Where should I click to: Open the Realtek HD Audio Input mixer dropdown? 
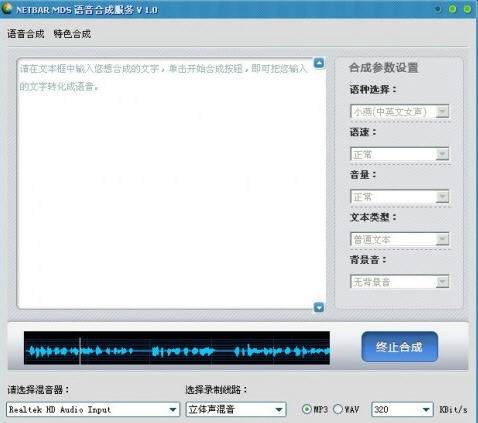tap(93, 409)
